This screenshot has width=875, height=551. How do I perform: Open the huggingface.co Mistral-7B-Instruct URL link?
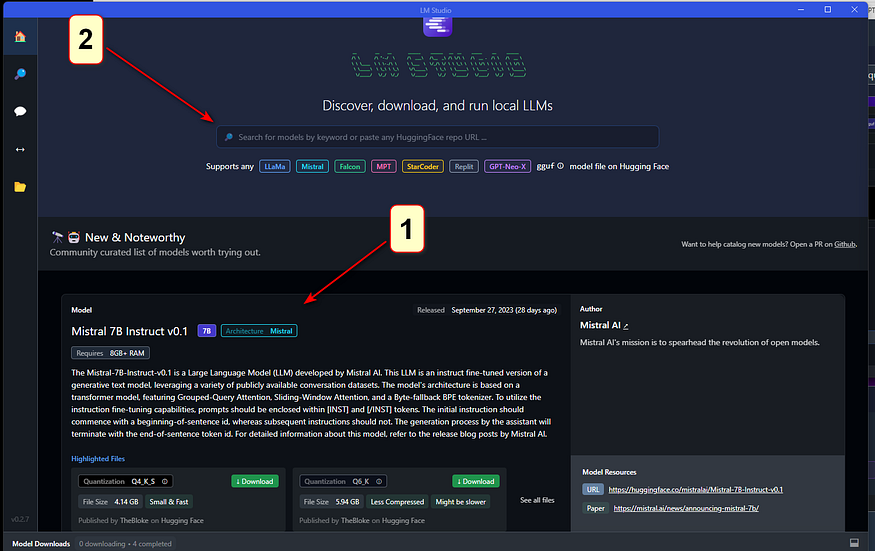pyautogui.click(x=695, y=490)
